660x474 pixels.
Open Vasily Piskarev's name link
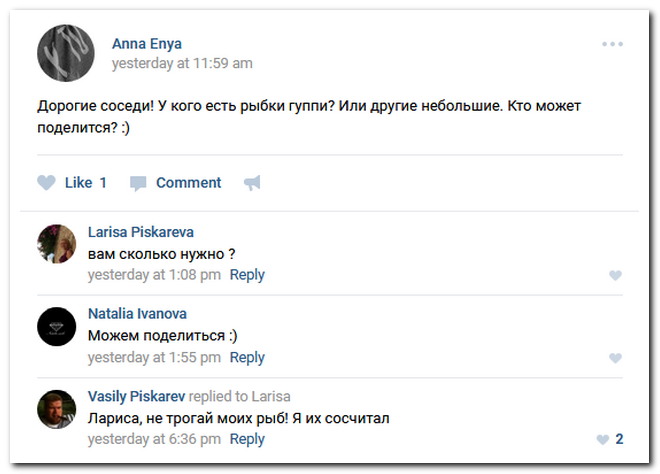[136, 396]
